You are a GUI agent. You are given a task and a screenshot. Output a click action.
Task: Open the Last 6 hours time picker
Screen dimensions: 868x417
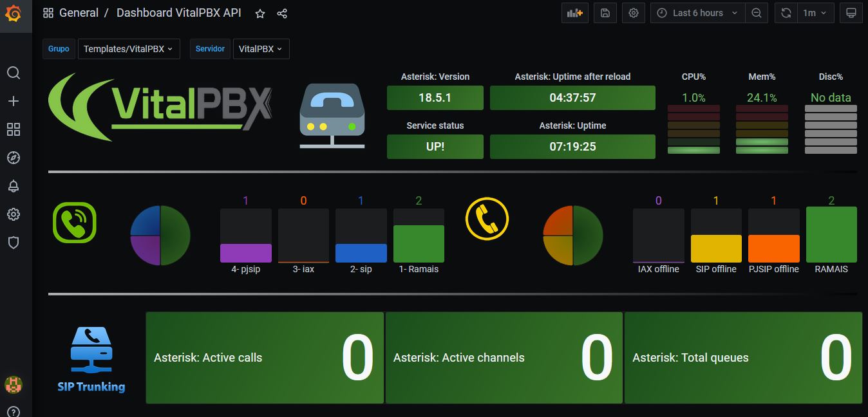[698, 13]
